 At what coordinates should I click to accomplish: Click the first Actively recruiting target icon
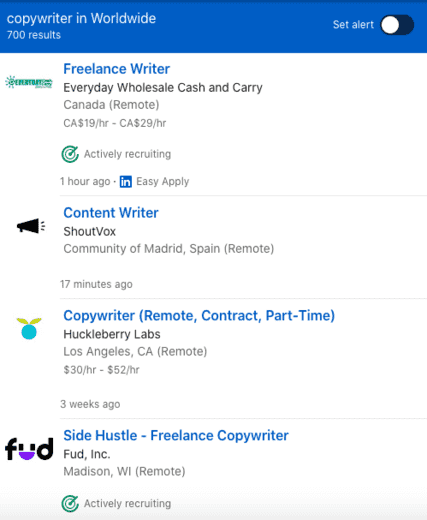[x=70, y=154]
